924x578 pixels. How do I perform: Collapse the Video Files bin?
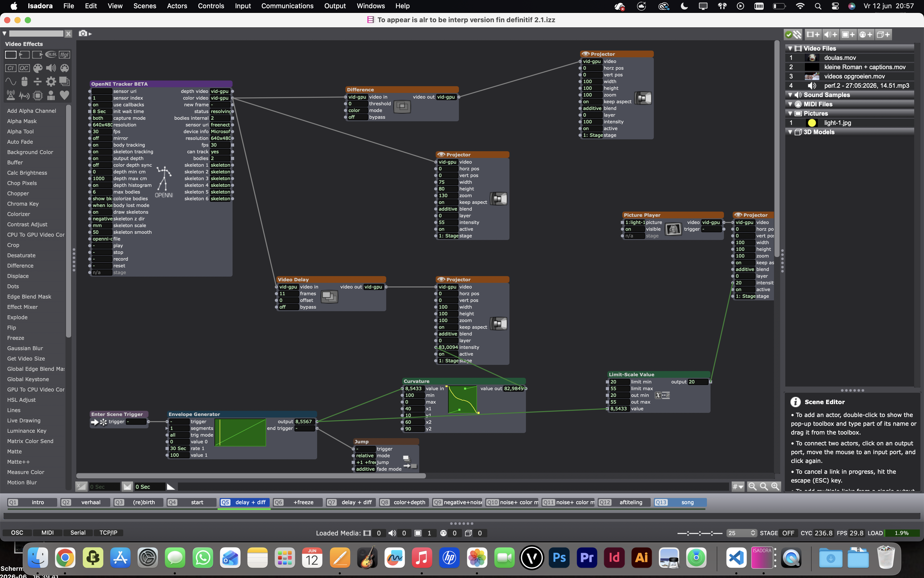pyautogui.click(x=790, y=49)
